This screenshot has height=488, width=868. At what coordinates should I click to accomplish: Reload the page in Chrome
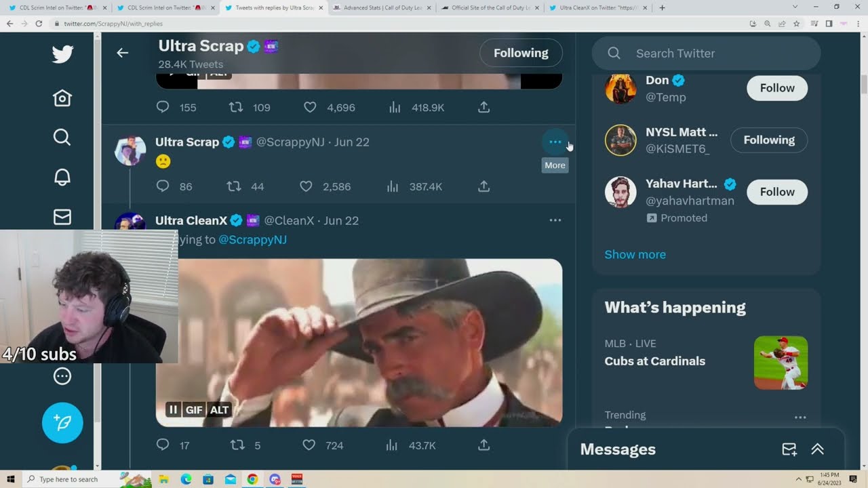[x=39, y=24]
